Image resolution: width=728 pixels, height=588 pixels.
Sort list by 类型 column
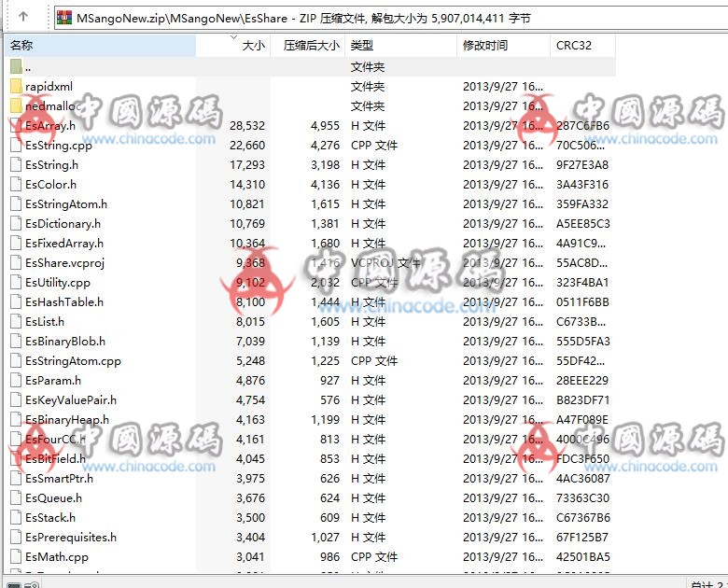click(x=399, y=46)
